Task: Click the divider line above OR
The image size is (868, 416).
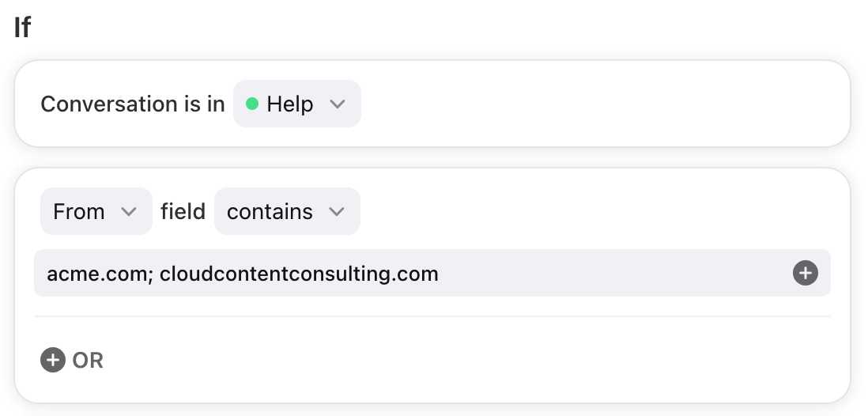Action: click(432, 316)
